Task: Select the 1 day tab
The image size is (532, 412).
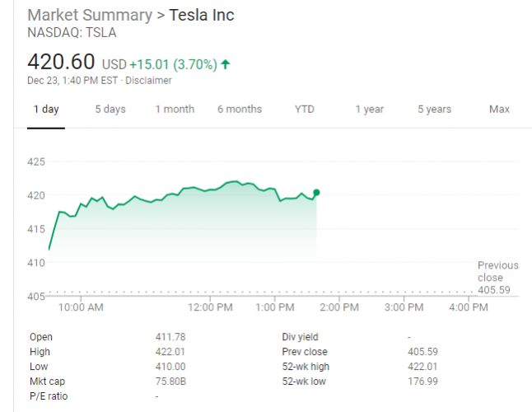Action: pos(46,109)
